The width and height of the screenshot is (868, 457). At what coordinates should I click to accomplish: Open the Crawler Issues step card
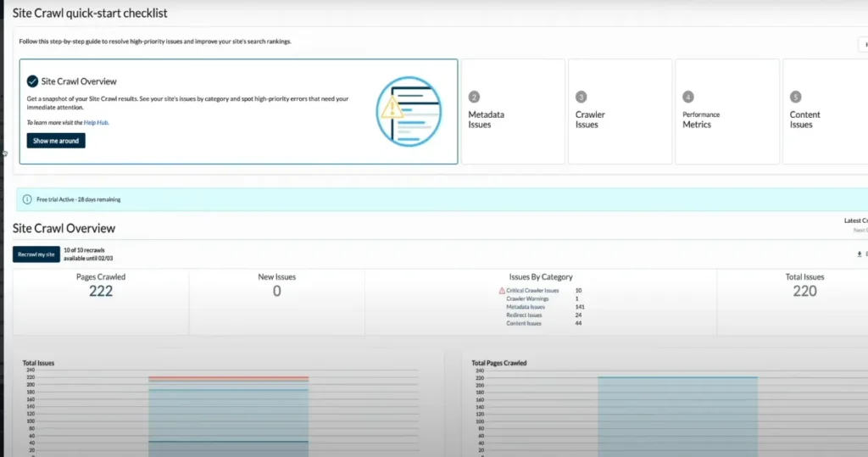click(620, 111)
